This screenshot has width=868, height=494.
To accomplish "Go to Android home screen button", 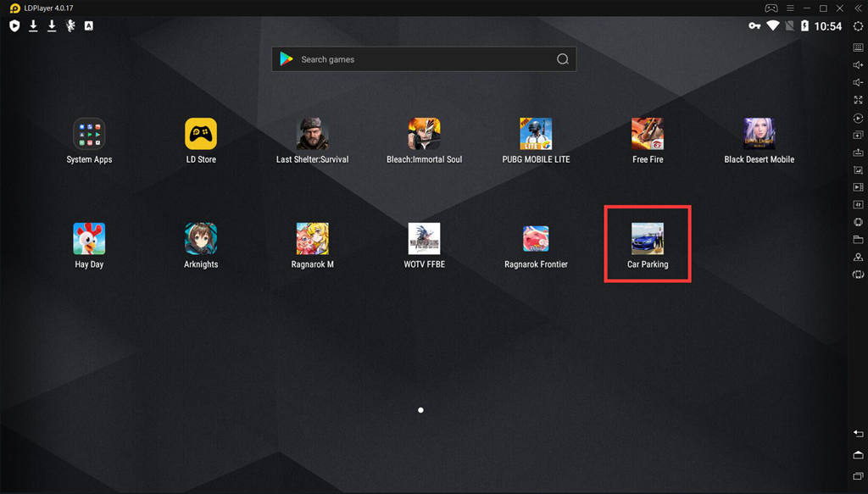I will (858, 455).
